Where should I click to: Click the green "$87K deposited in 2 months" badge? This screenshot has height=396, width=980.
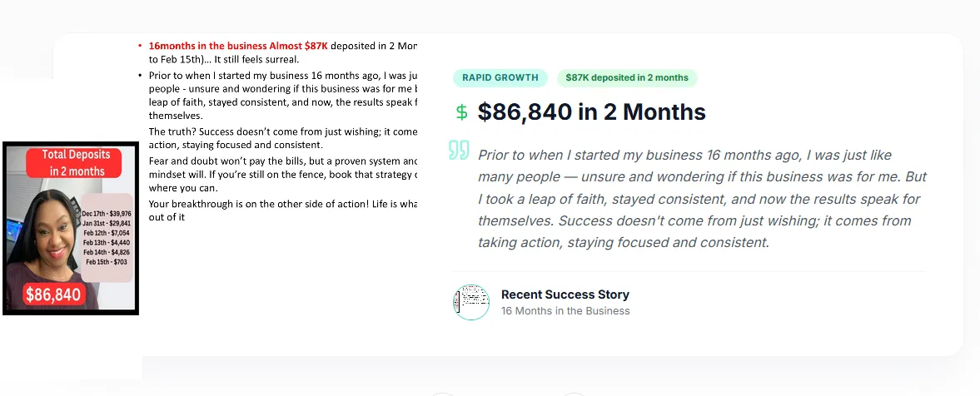(627, 78)
